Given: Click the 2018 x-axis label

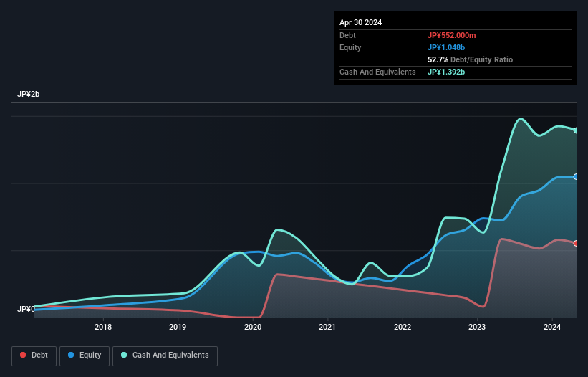Looking at the screenshot, I should coord(103,327).
